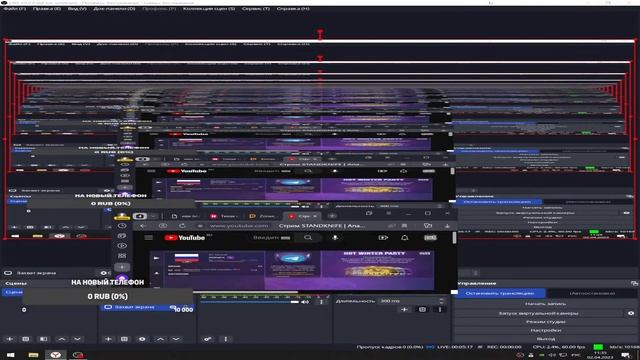
Task: Click the green connection status indicator
Action: coord(598,347)
